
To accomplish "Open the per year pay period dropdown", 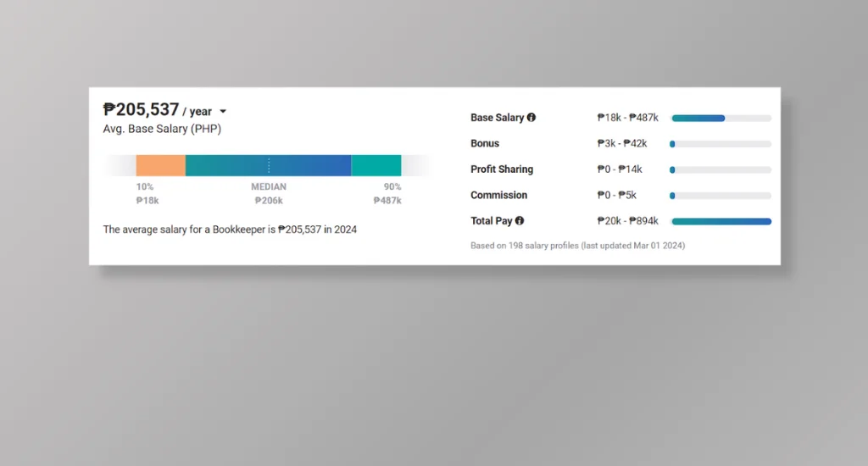I will [223, 111].
